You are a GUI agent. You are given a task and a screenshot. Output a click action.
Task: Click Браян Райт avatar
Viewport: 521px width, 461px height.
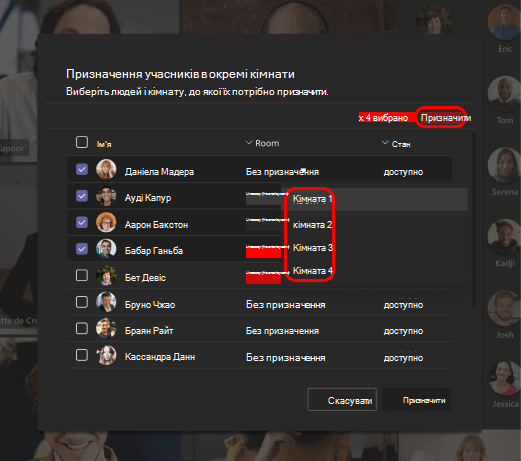click(x=106, y=329)
